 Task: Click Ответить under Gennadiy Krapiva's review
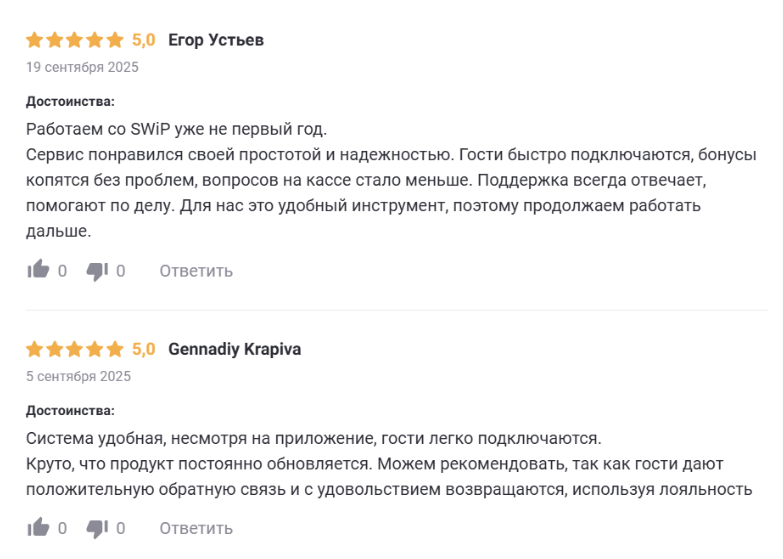click(196, 528)
